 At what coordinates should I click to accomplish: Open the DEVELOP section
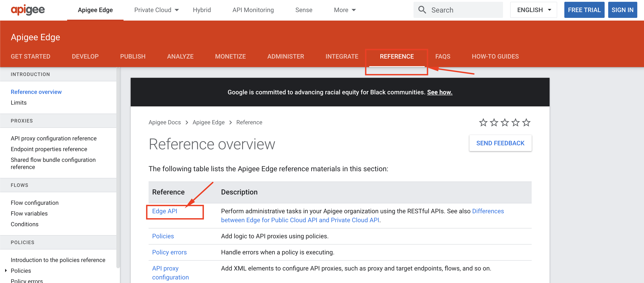click(x=85, y=57)
